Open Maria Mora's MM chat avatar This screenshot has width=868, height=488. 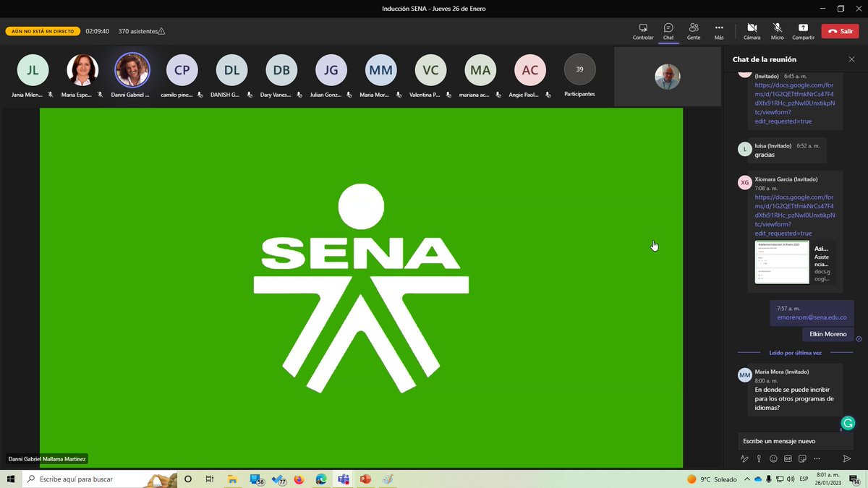tap(744, 374)
